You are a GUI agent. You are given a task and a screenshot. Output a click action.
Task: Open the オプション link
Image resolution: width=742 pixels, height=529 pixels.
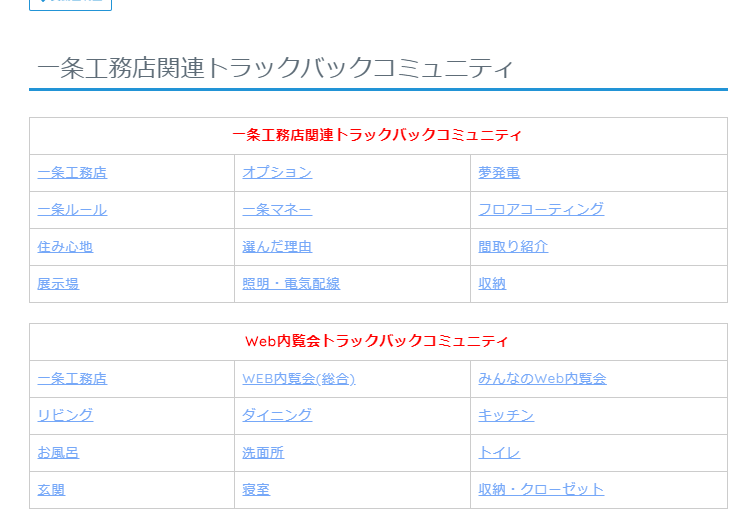coord(277,173)
